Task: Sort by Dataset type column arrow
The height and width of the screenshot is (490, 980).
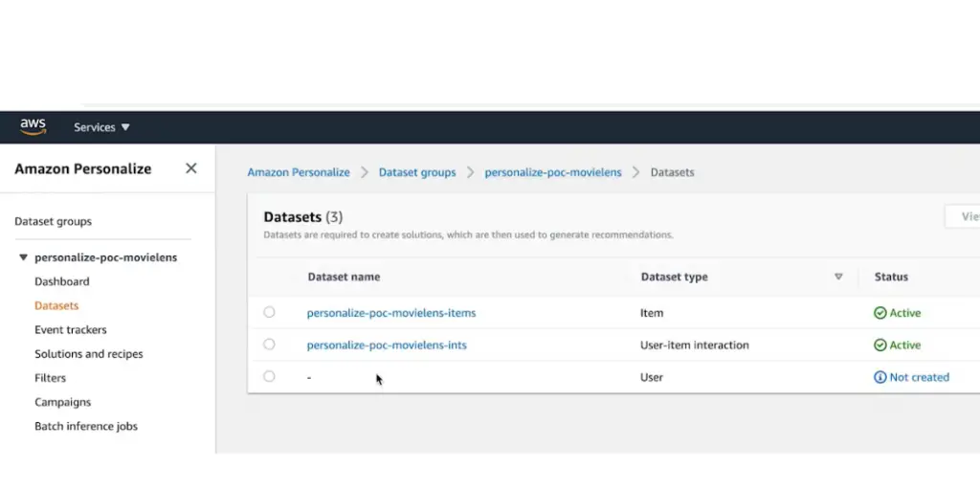Action: coord(838,277)
